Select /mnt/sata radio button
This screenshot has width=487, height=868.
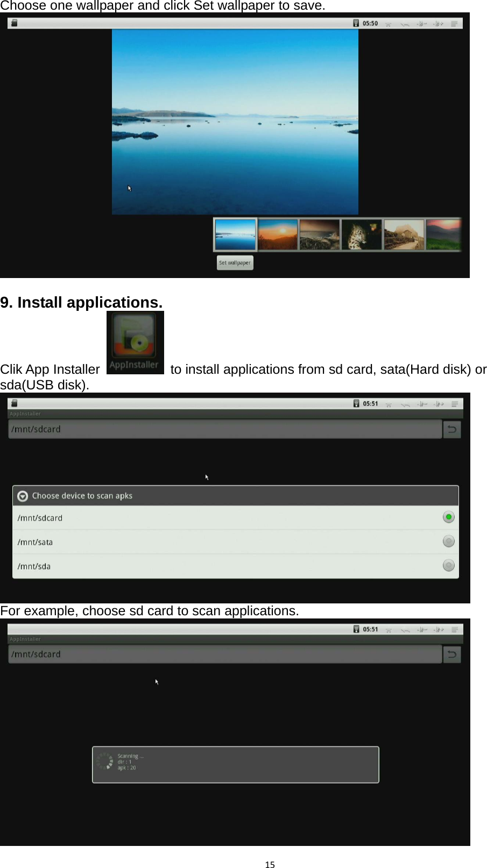449,542
